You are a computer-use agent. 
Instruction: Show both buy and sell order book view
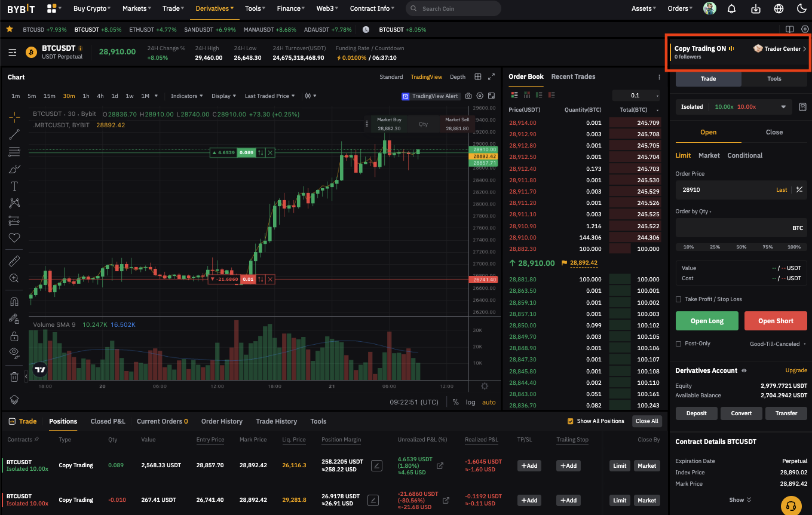coord(514,95)
